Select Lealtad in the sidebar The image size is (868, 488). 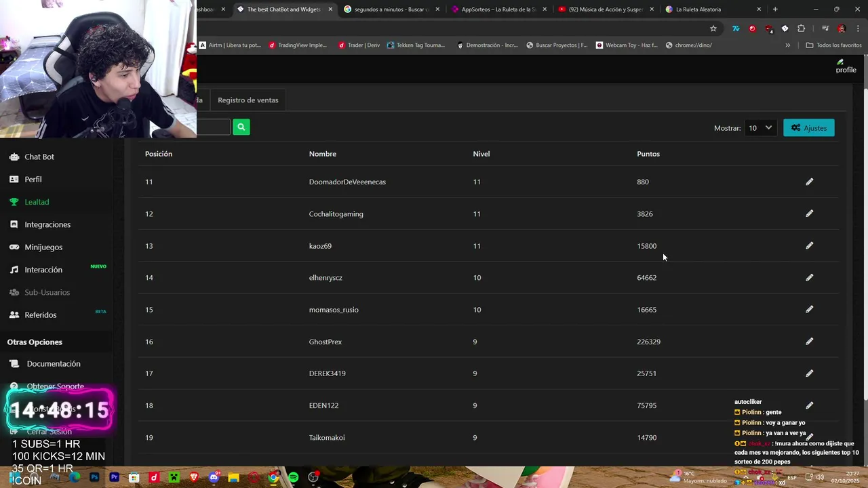(x=37, y=202)
